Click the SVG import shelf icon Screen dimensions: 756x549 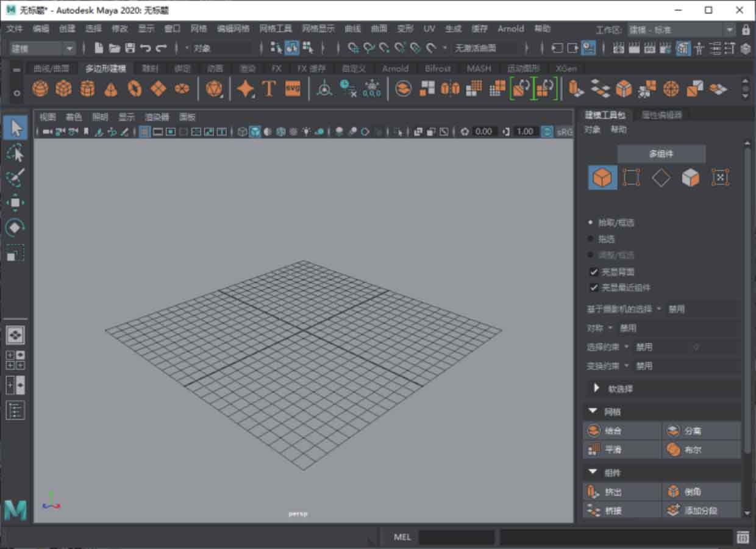coord(293,89)
